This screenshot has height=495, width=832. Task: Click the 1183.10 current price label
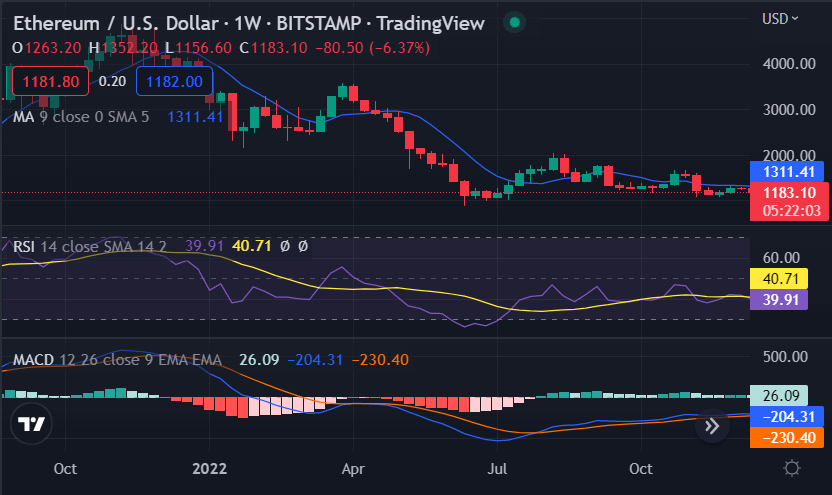coord(789,193)
